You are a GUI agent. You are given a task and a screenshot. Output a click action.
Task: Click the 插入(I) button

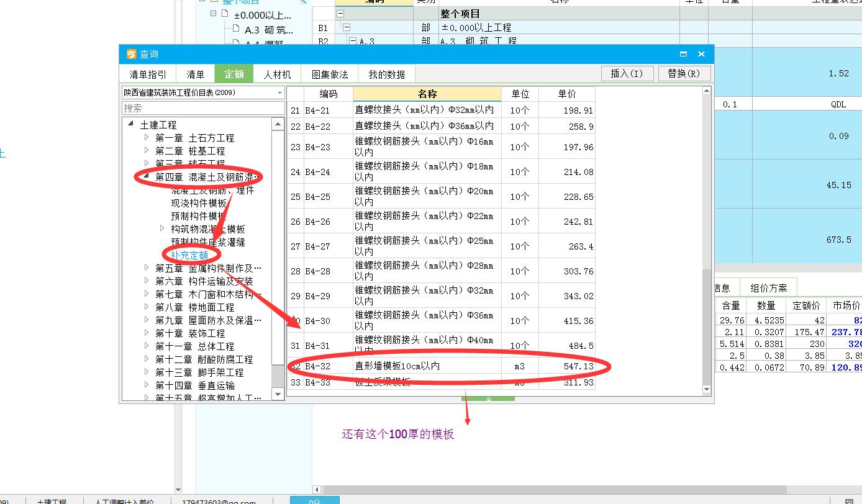click(627, 73)
